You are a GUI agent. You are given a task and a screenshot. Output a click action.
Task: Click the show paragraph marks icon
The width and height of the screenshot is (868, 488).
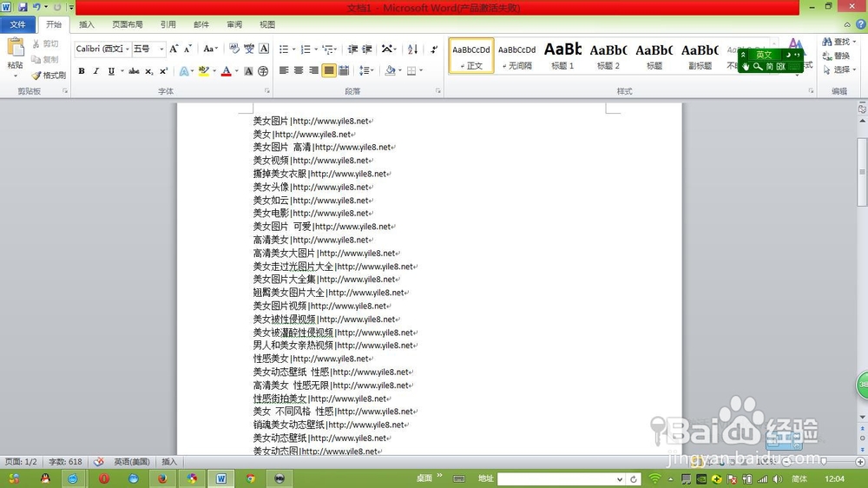pyautogui.click(x=434, y=49)
